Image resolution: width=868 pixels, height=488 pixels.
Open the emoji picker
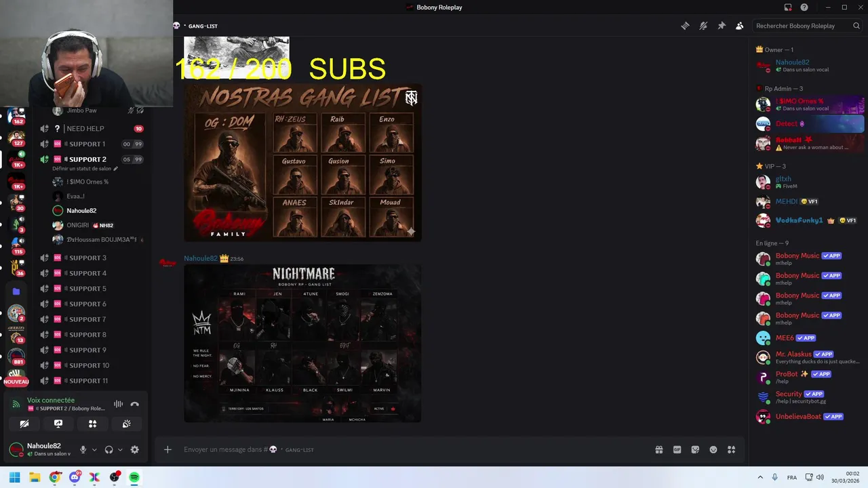tap(713, 449)
